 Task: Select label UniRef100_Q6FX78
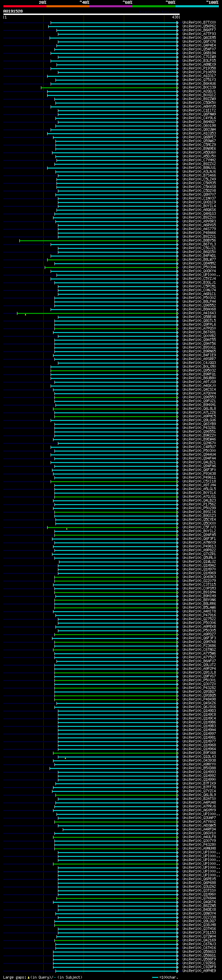tap(199, 41)
